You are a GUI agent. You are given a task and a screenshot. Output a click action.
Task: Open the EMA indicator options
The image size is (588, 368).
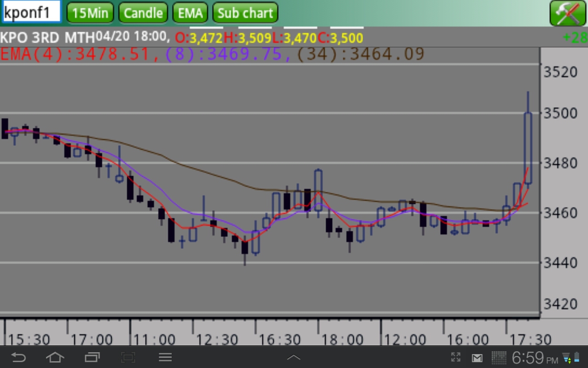190,13
